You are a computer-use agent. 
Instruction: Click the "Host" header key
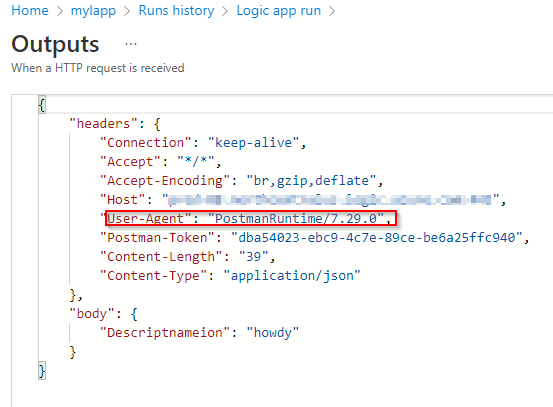(x=123, y=200)
